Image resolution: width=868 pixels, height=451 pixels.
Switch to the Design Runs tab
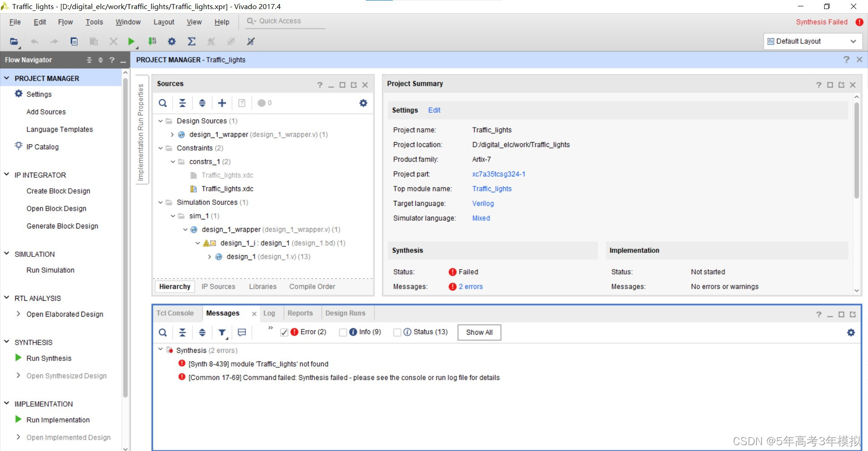point(345,313)
